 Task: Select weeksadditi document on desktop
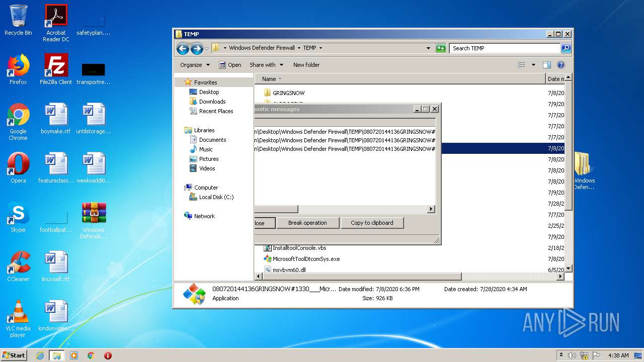tap(94, 168)
